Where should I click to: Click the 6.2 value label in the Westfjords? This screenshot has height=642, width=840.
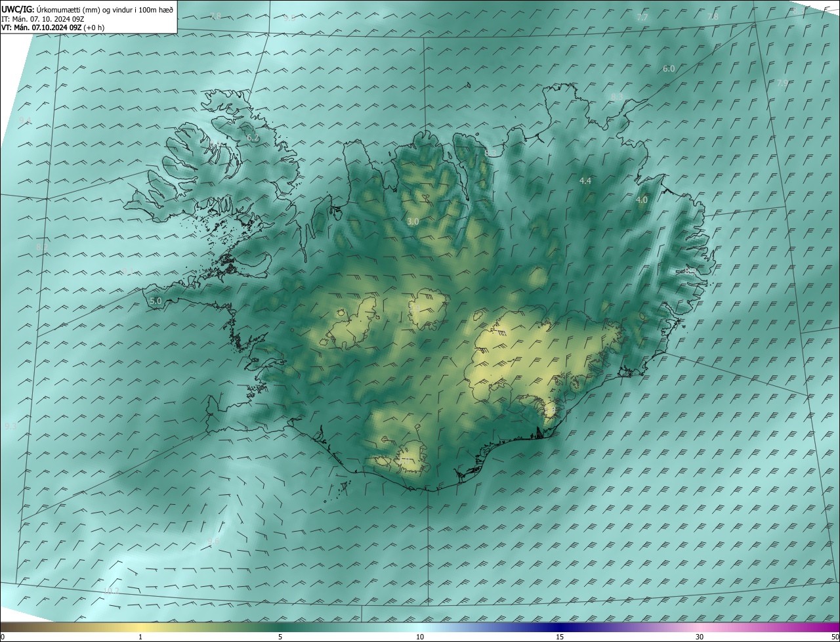point(253,138)
